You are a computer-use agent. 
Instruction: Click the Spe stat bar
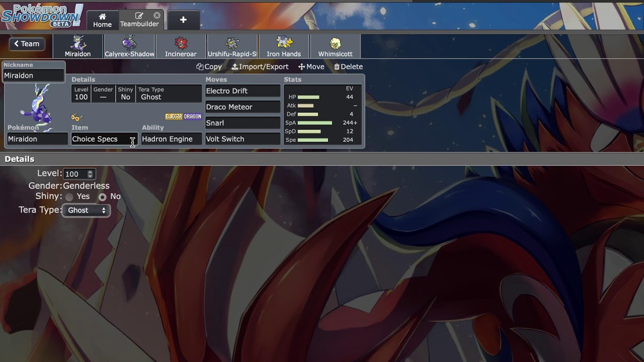[313, 140]
